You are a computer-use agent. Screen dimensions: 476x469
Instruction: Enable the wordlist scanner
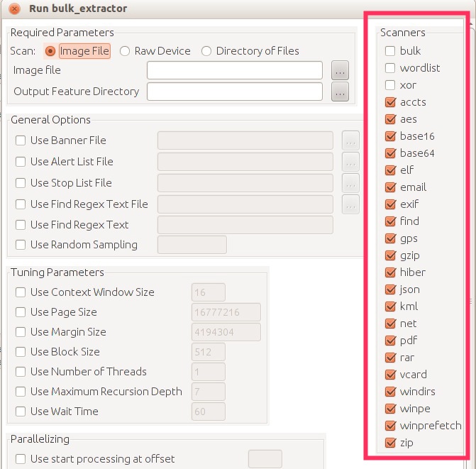coord(390,68)
